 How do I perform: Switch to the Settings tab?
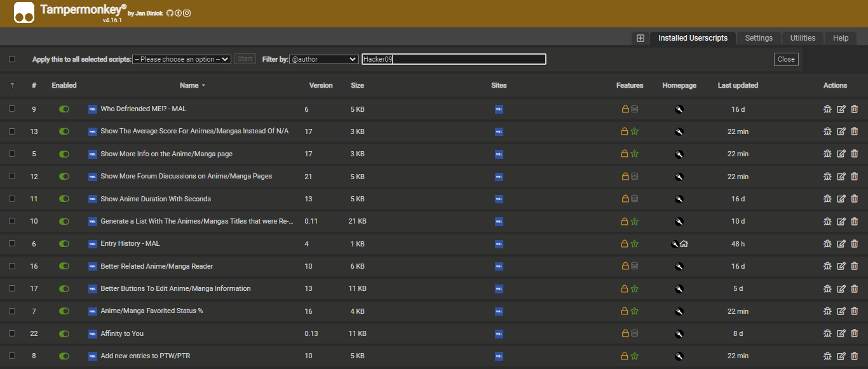(x=759, y=38)
